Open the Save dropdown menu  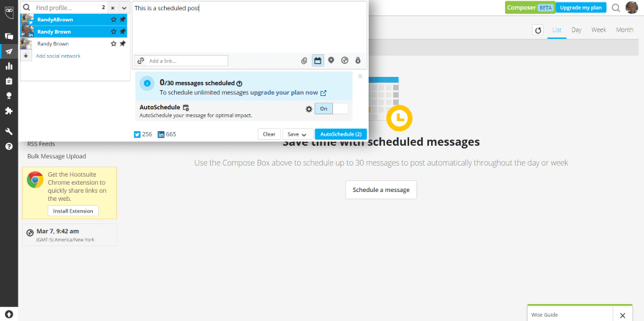298,134
